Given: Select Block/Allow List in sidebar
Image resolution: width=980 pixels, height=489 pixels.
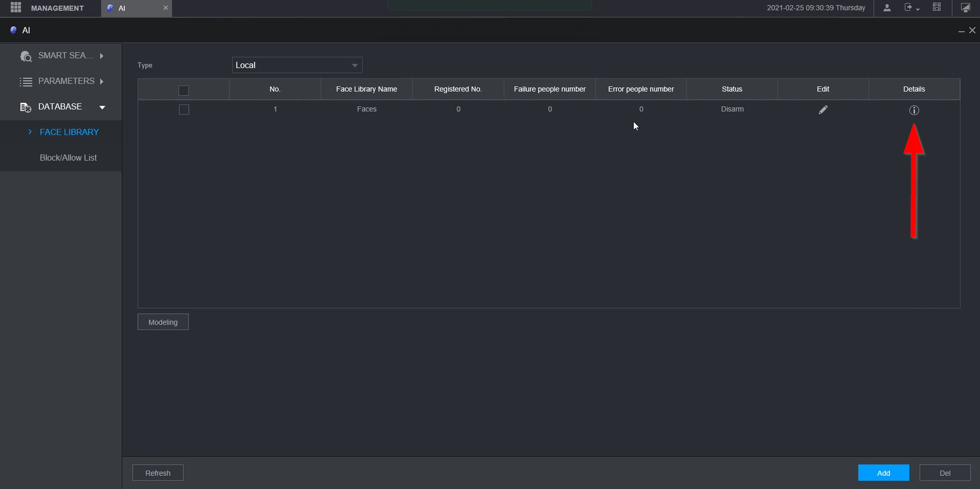Looking at the screenshot, I should tap(68, 157).
